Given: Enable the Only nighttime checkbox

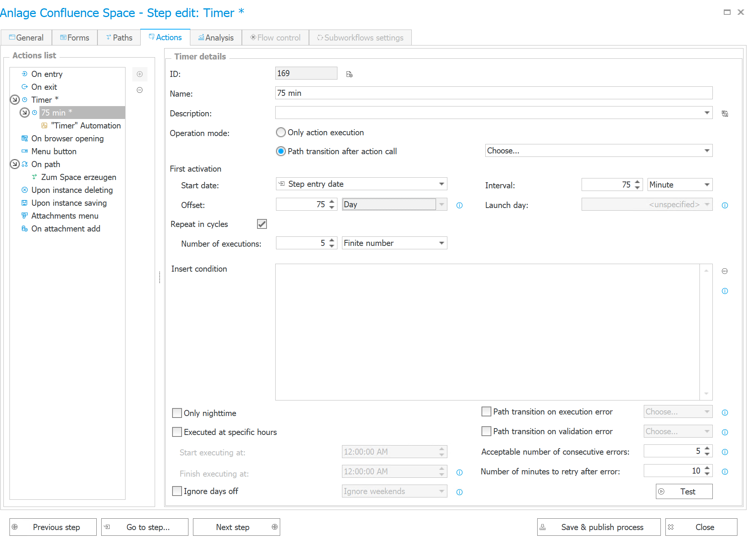Looking at the screenshot, I should 177,413.
